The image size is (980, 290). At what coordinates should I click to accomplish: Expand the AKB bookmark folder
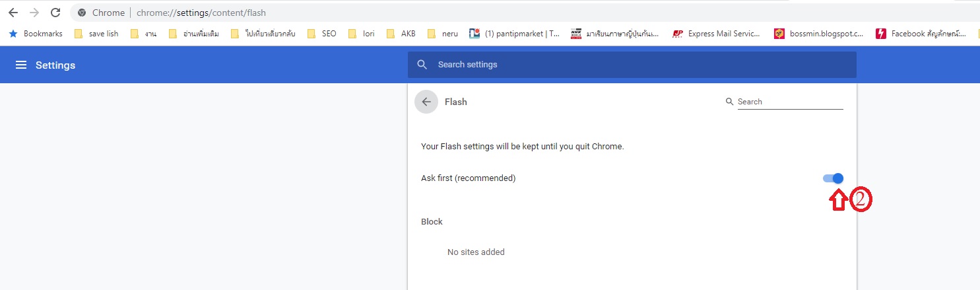pos(401,34)
